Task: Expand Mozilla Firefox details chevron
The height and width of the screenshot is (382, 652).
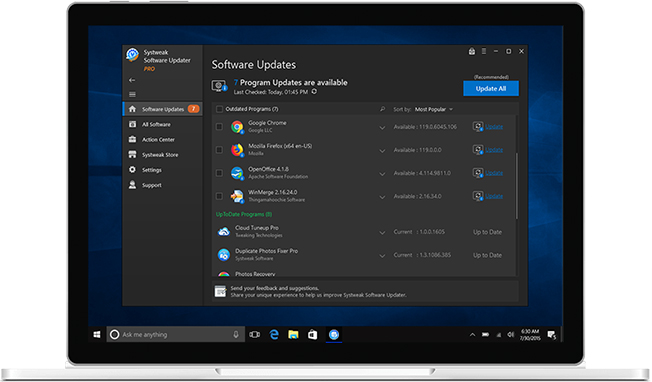Action: (382, 151)
